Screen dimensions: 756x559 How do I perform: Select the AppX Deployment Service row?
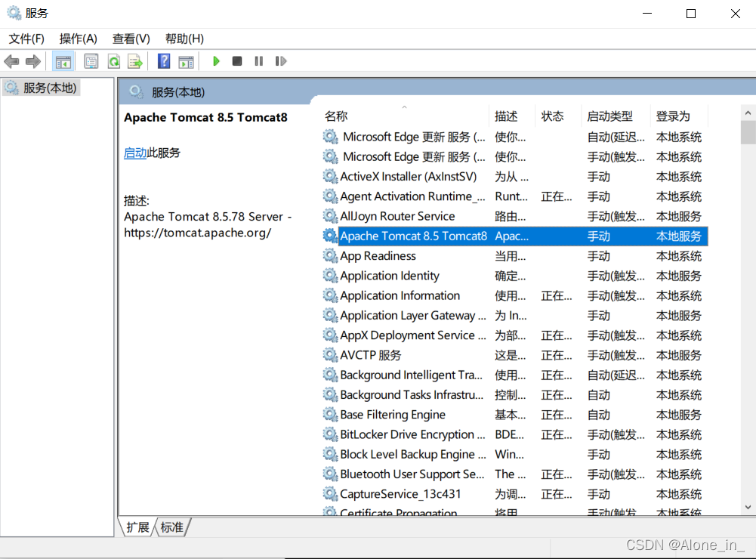(x=515, y=335)
